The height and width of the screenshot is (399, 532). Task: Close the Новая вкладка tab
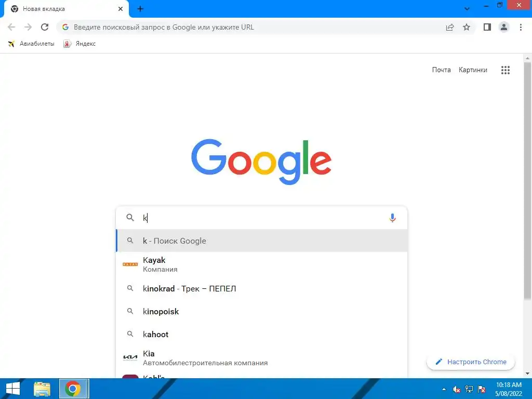point(121,9)
